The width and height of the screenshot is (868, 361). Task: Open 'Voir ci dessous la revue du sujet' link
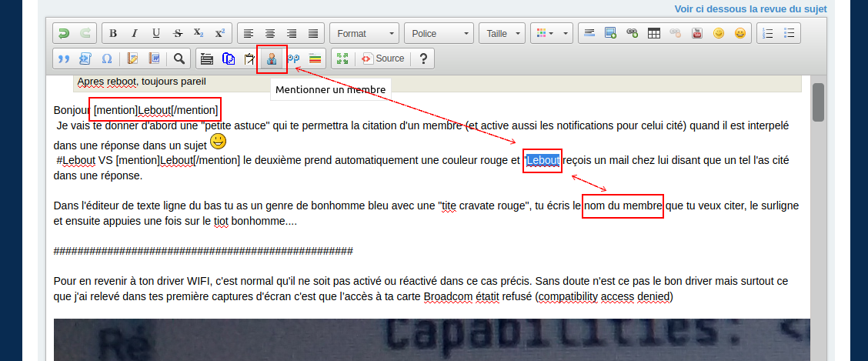(750, 9)
